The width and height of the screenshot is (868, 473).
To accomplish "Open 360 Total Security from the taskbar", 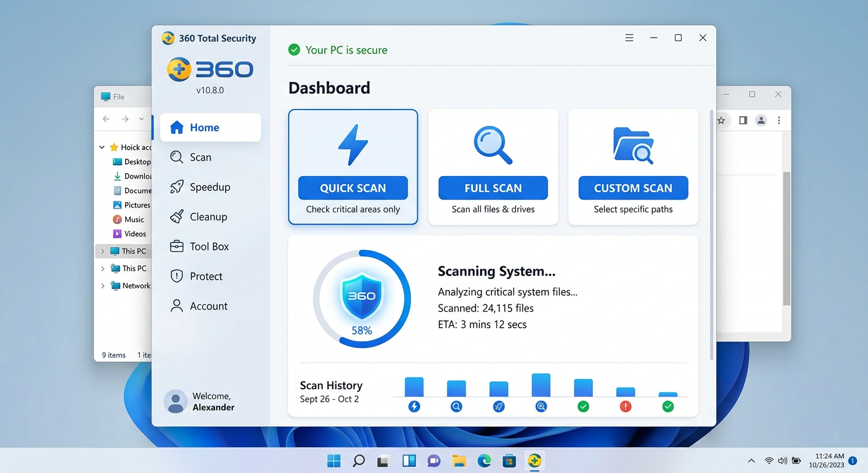I will [534, 460].
